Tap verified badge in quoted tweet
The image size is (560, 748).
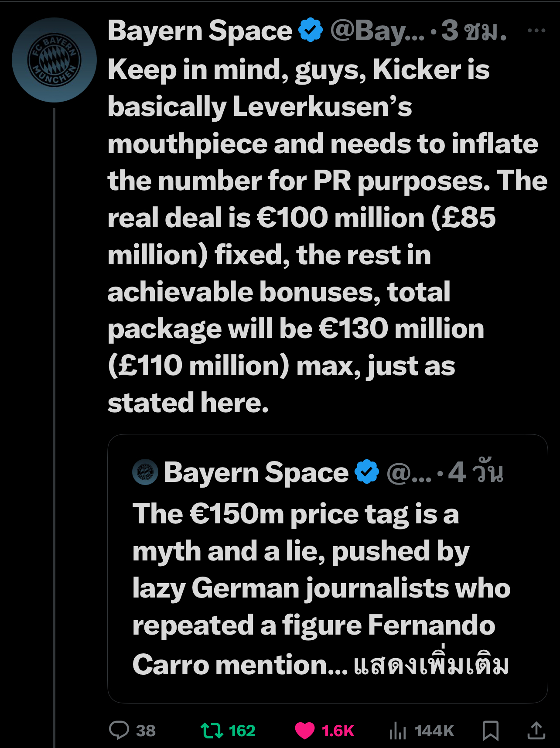(367, 472)
